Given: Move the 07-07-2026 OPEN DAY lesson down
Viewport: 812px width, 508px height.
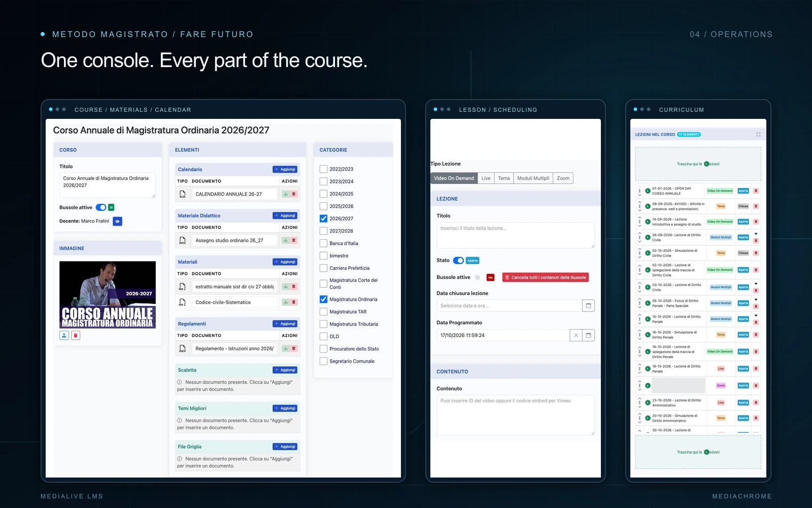Looking at the screenshot, I should click(x=639, y=195).
